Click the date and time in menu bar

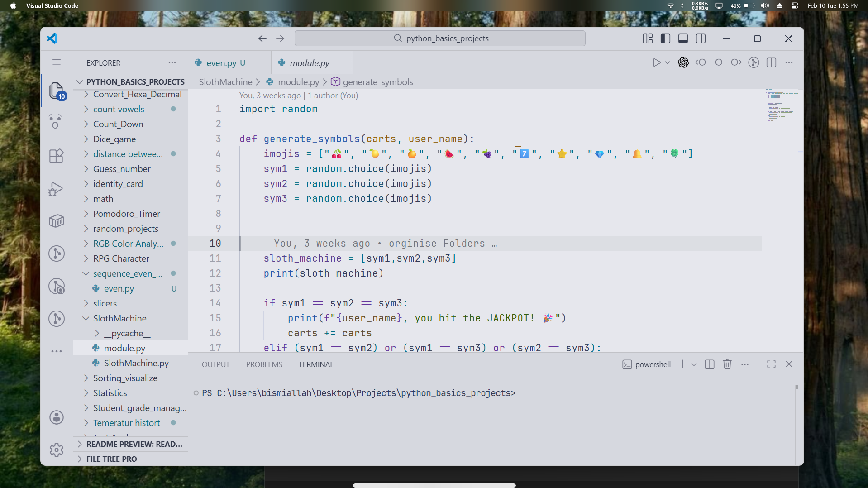[833, 5]
